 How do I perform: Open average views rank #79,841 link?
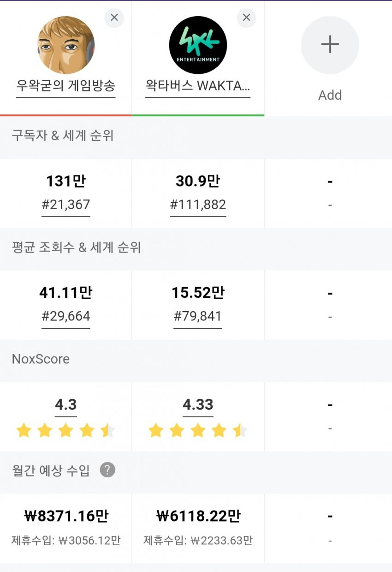click(x=198, y=317)
